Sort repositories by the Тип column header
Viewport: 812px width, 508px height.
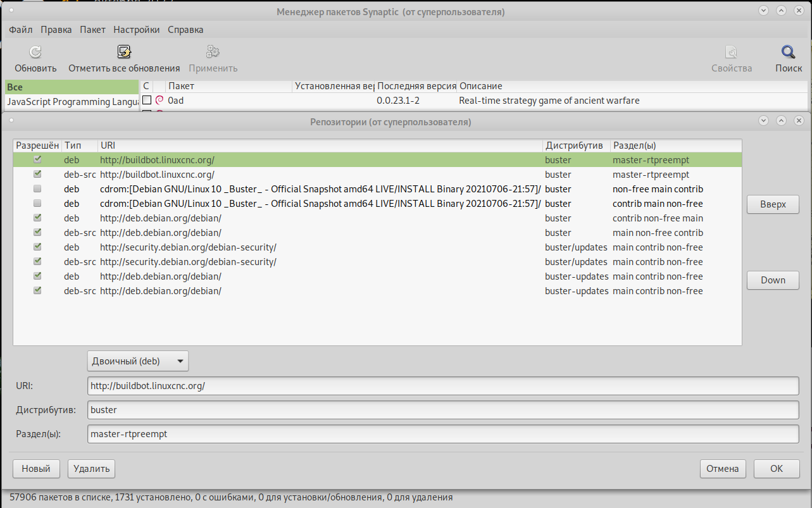[80, 146]
